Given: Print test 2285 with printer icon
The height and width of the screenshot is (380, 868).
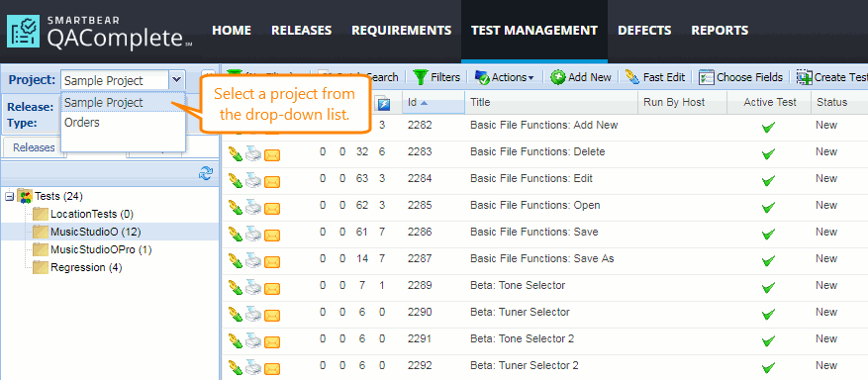Looking at the screenshot, I should click(x=253, y=208).
